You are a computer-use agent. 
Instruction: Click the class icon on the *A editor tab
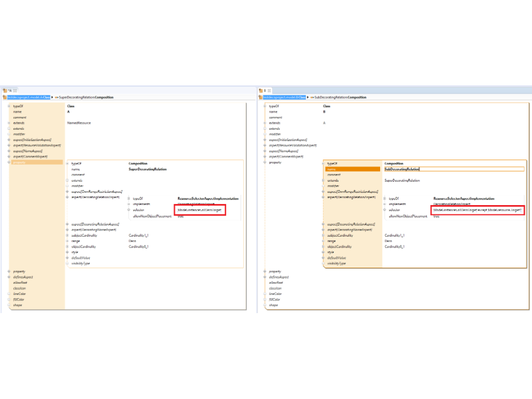[x=4, y=90]
